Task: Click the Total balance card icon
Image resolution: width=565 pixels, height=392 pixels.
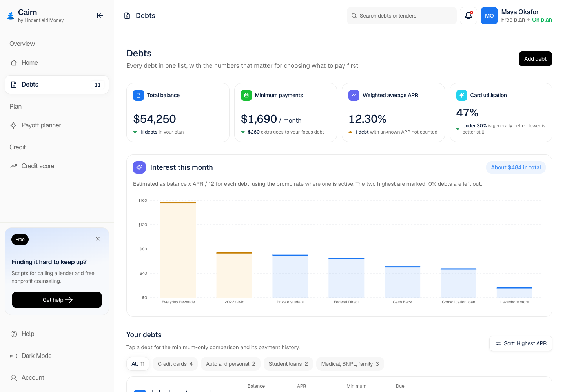Action: [x=139, y=95]
